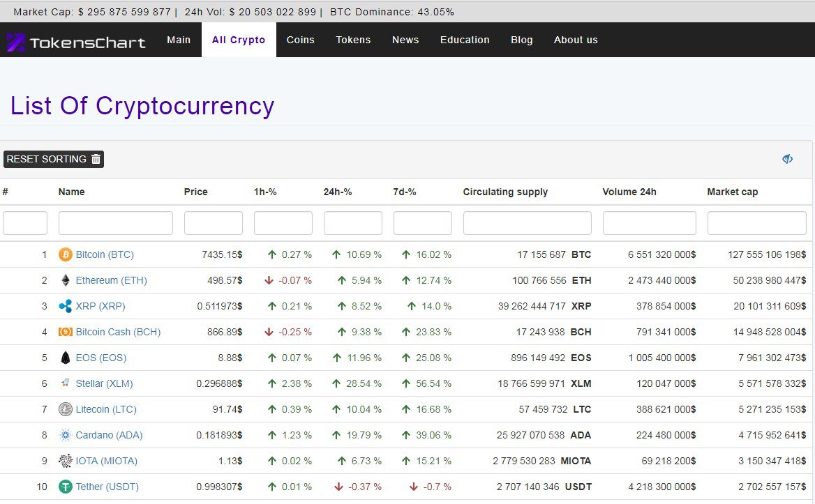
Task: Click the Bitcoin coin icon
Action: pyautogui.click(x=65, y=254)
